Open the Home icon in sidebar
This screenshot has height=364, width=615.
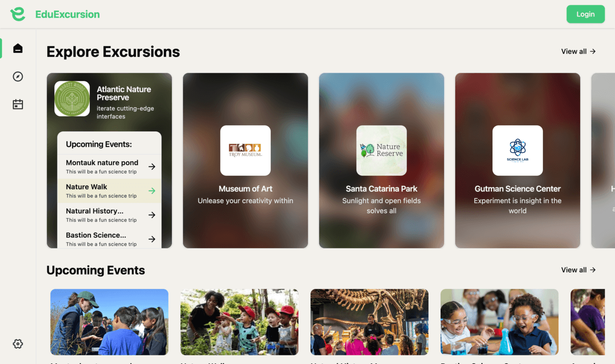pos(18,48)
